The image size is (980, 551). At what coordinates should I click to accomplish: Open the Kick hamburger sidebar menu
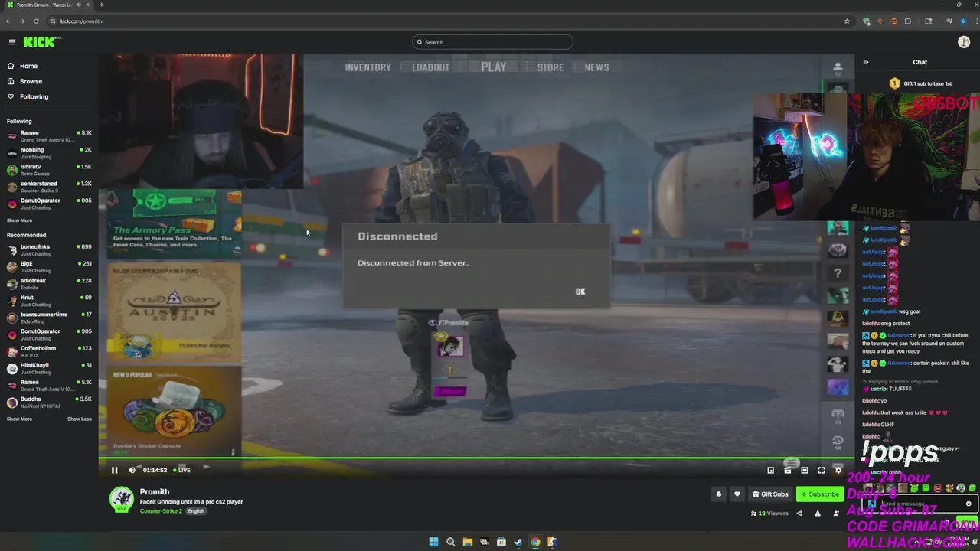(x=11, y=42)
